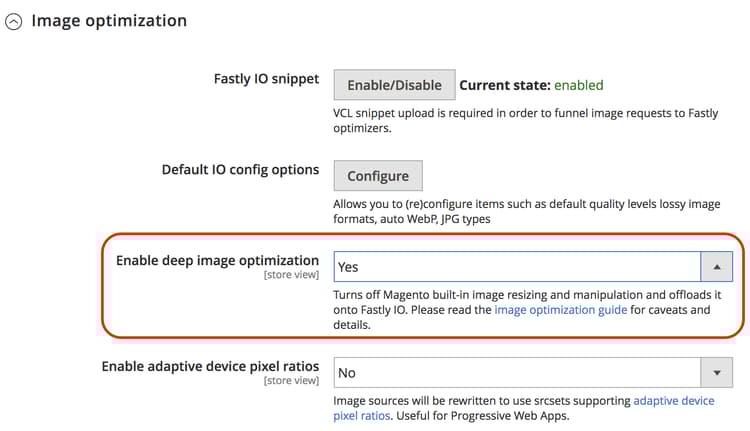Click the Configure button for IO options
Image resolution: width=750 pixels, height=431 pixels.
click(x=378, y=176)
